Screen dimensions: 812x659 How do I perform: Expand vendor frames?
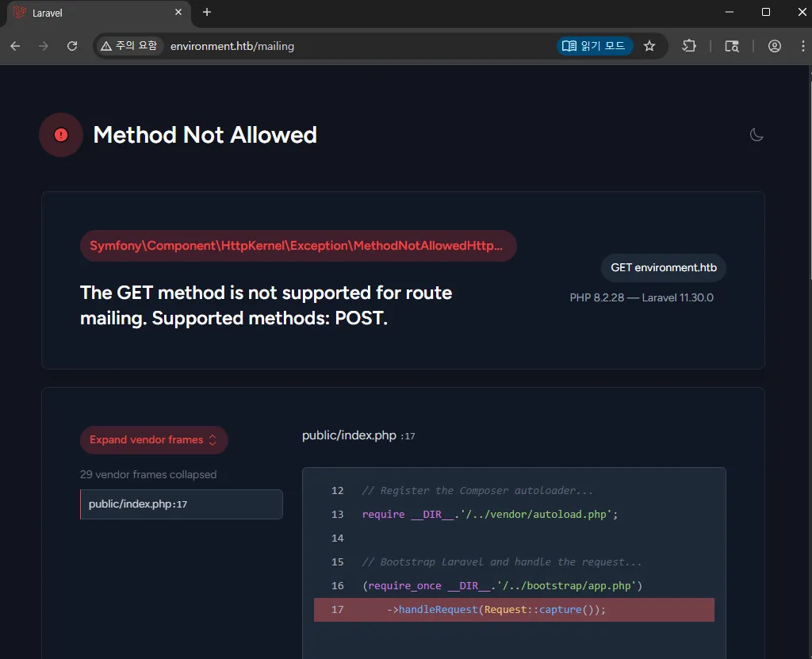click(x=154, y=440)
